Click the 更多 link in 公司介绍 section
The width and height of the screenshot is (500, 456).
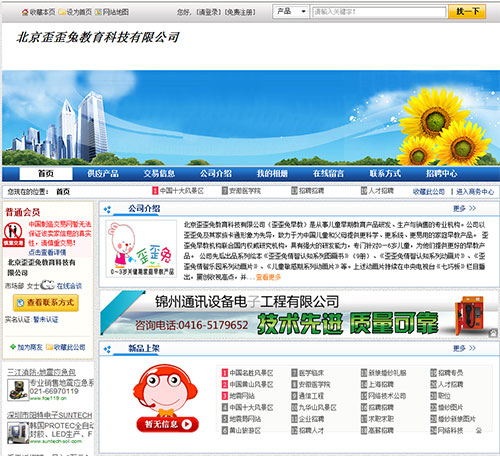click(x=464, y=209)
